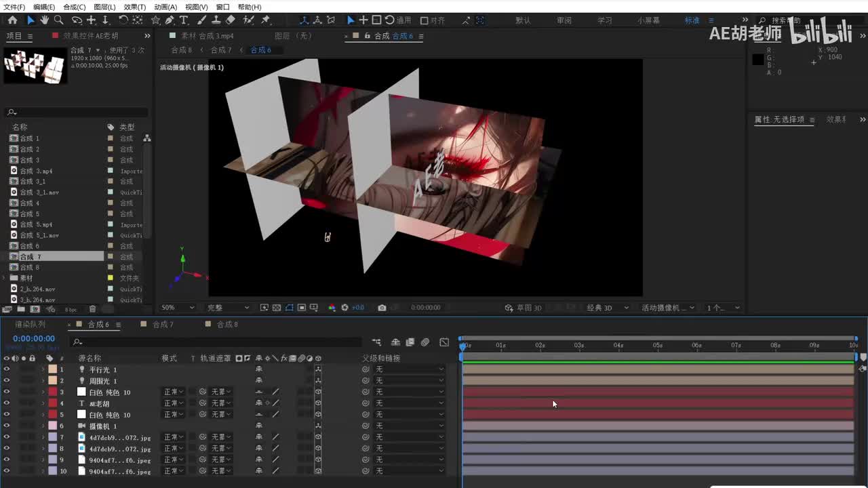Image resolution: width=868 pixels, height=488 pixels.
Task: Open the 经典 3D renderer dropdown
Action: click(x=607, y=308)
